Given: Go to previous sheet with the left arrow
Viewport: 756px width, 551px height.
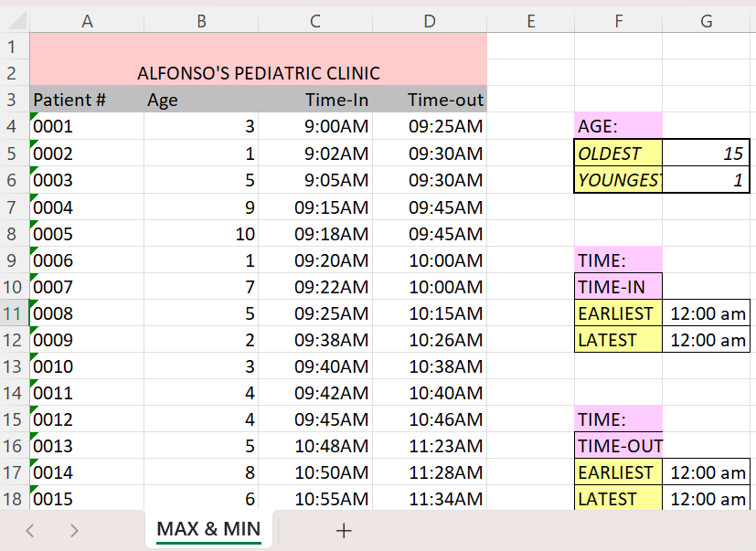Looking at the screenshot, I should 30,530.
